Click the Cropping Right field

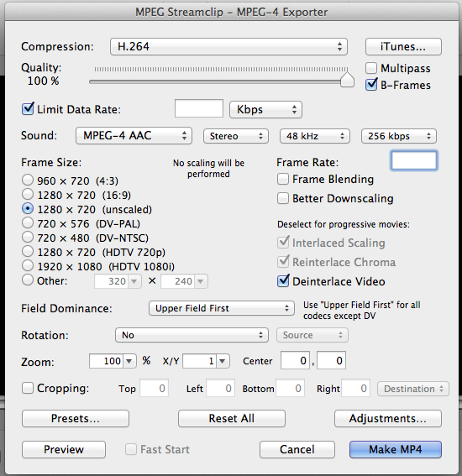(x=355, y=388)
